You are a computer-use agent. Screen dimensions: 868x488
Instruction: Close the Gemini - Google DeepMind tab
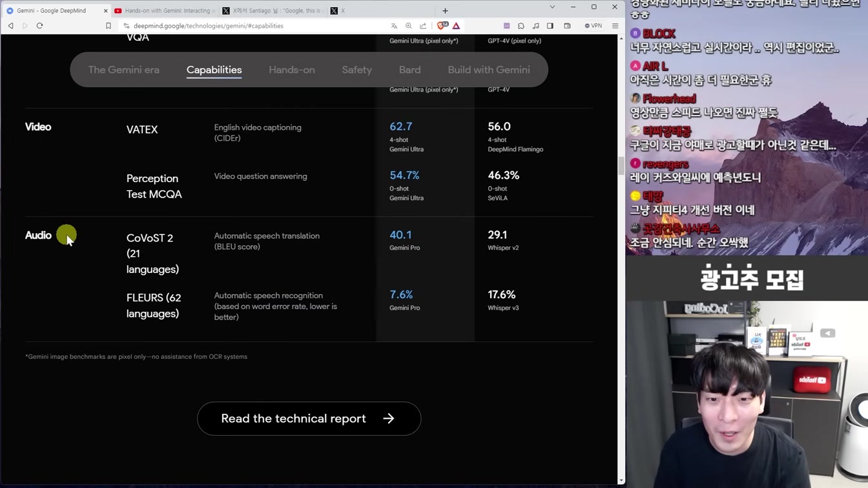[105, 11]
